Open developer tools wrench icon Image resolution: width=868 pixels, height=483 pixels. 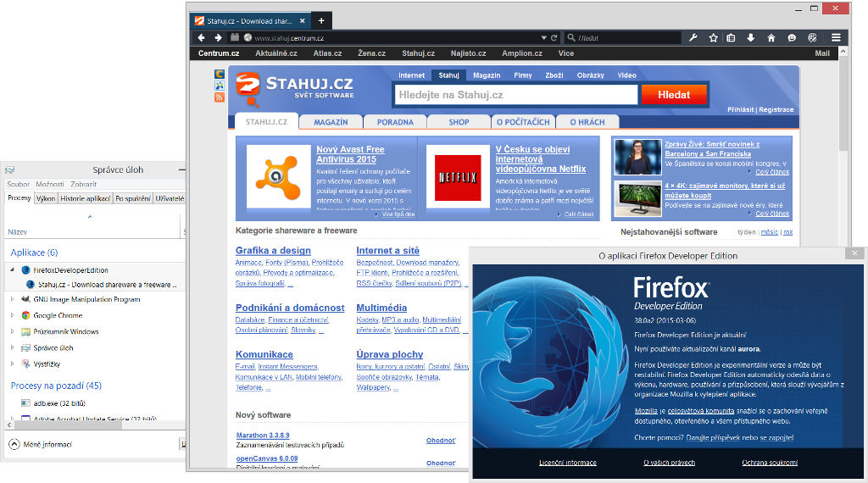(x=693, y=37)
